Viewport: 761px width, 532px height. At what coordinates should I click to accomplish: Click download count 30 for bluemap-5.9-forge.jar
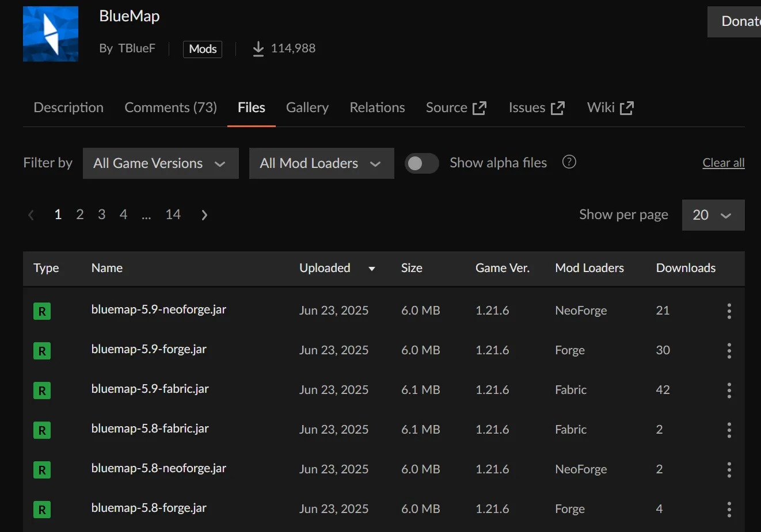click(x=663, y=350)
